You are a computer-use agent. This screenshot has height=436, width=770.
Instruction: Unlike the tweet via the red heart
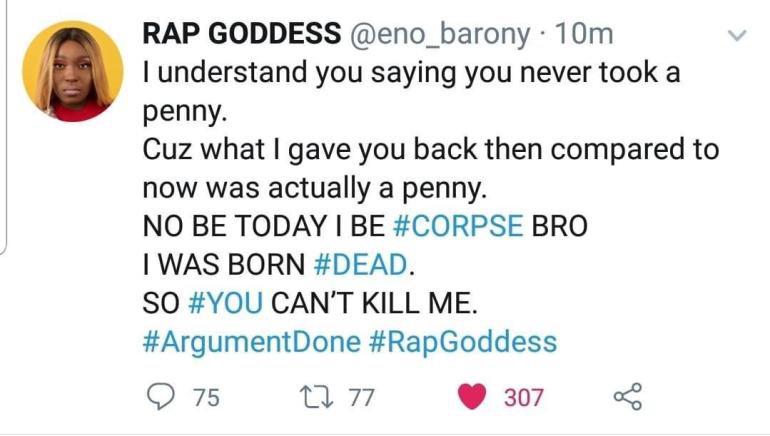click(472, 397)
